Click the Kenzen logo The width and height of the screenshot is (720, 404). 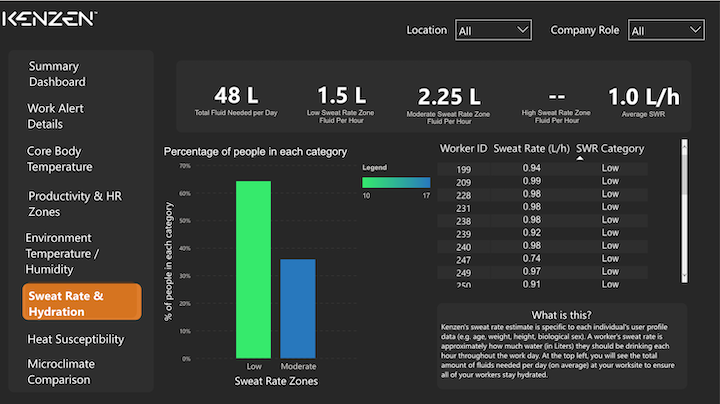point(56,18)
